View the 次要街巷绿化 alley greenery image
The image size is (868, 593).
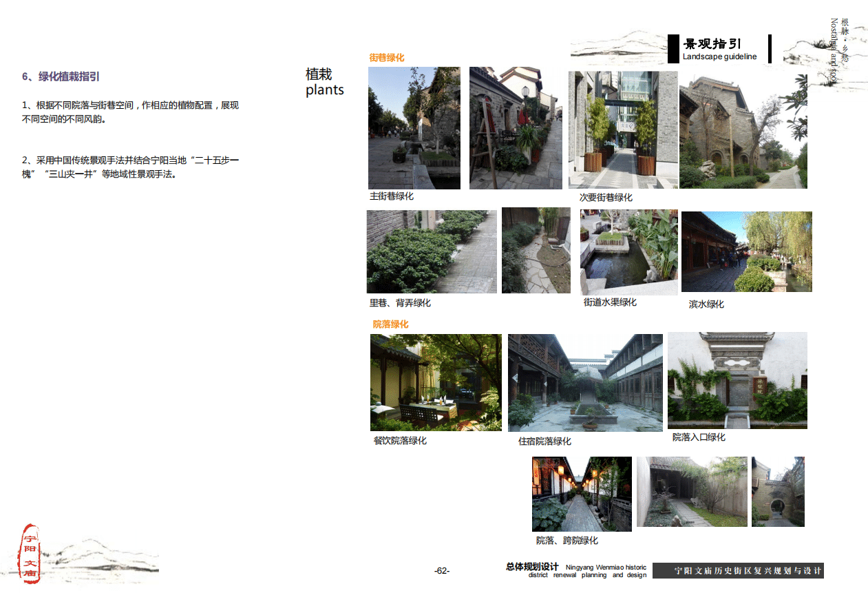click(x=622, y=128)
